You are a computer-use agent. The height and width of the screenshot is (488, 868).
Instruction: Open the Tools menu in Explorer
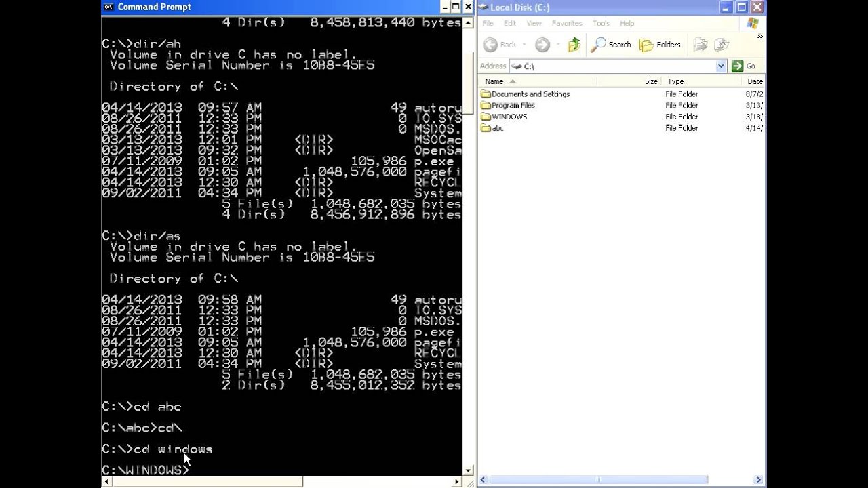pyautogui.click(x=601, y=23)
